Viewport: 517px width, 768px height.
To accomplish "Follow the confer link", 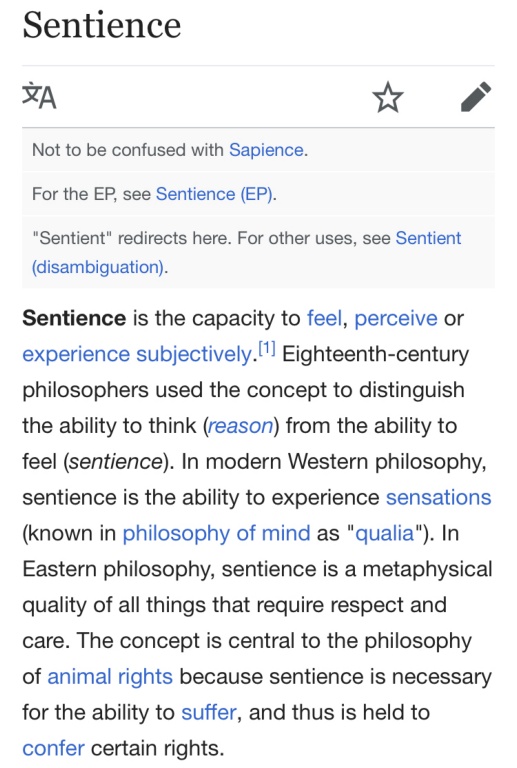I will tap(53, 748).
